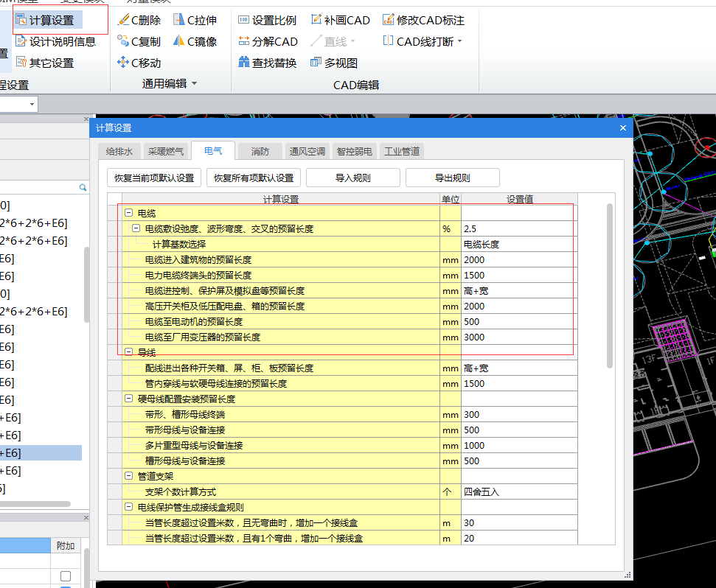Click 设置比例 tool
This screenshot has height=588, width=716.
click(x=267, y=20)
